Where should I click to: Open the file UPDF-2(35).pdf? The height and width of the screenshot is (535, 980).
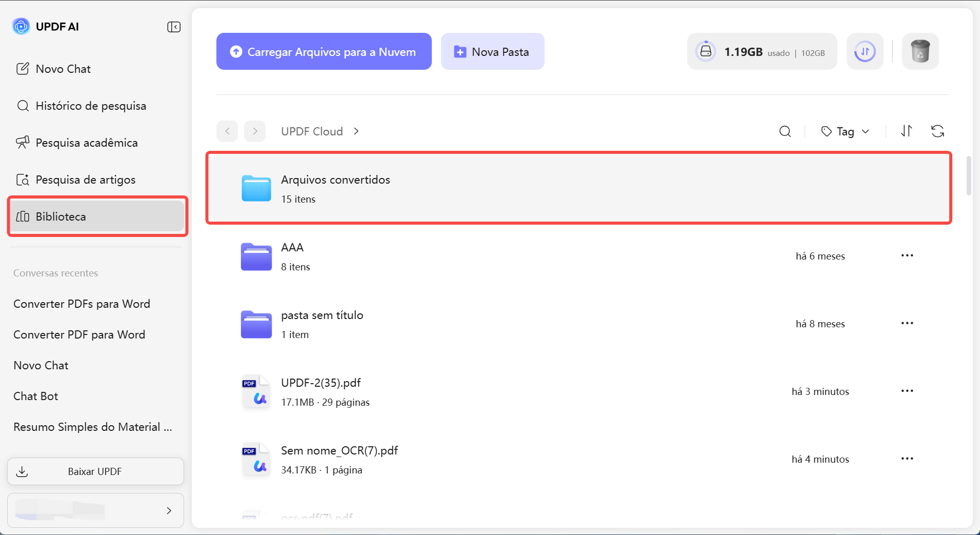[x=579, y=391]
